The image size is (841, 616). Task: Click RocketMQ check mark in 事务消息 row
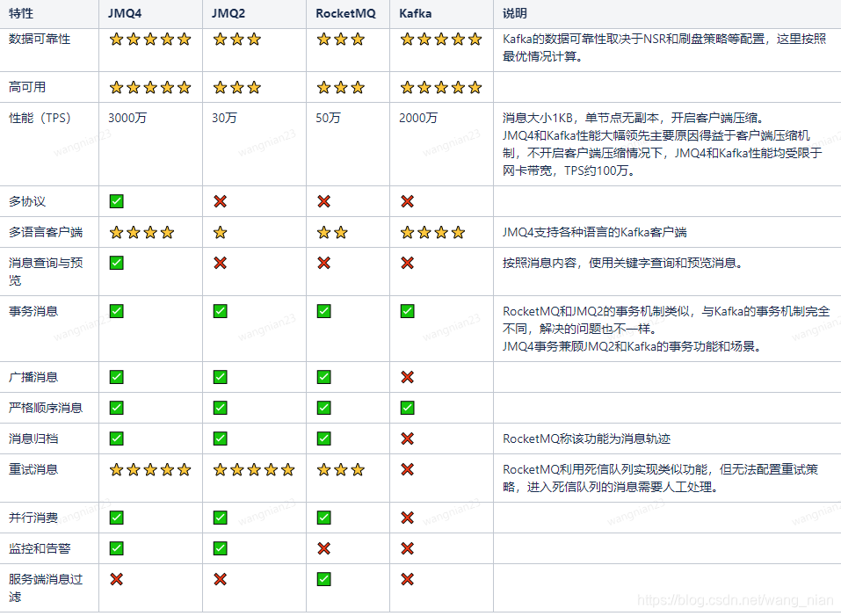[323, 311]
